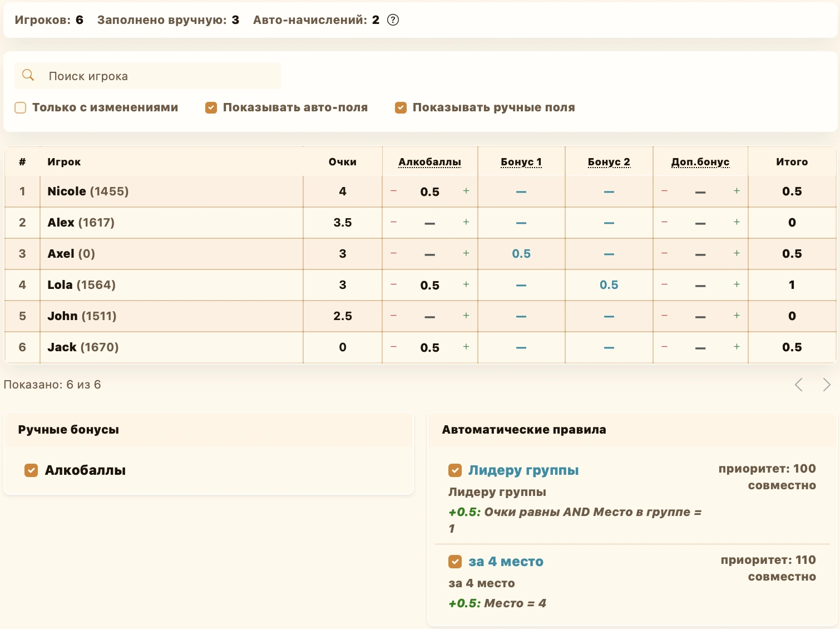Decrease Доп.бонус for Lola with minus
840x629 pixels.
click(664, 284)
